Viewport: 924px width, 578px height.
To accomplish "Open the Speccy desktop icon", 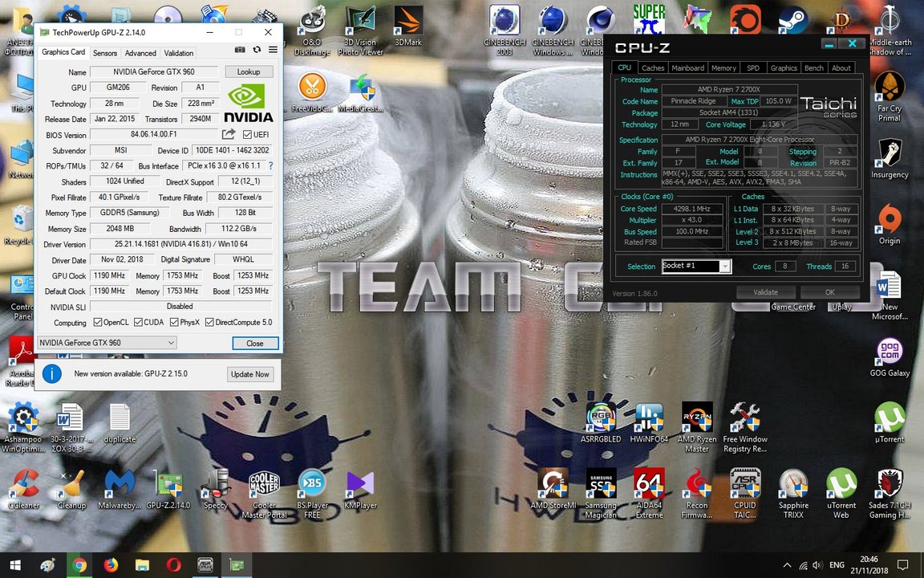I will (x=216, y=488).
